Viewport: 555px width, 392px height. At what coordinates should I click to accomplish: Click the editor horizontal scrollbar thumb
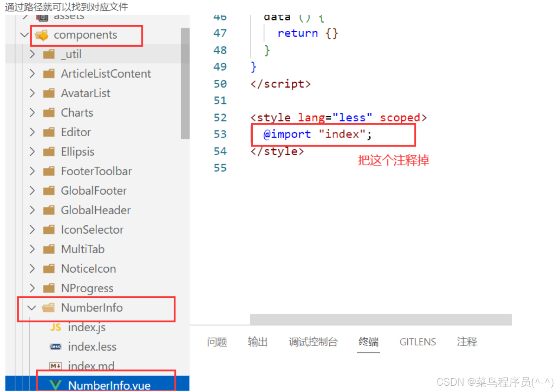click(381, 320)
